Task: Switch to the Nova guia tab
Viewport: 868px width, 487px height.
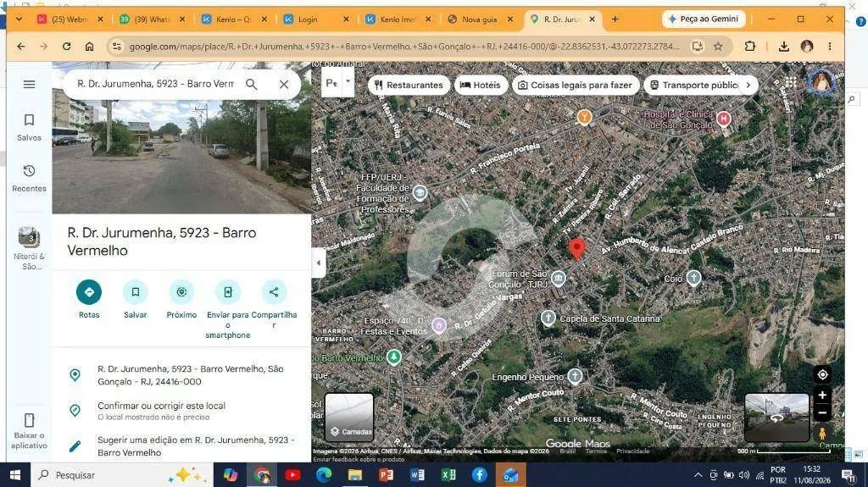Action: pos(480,19)
